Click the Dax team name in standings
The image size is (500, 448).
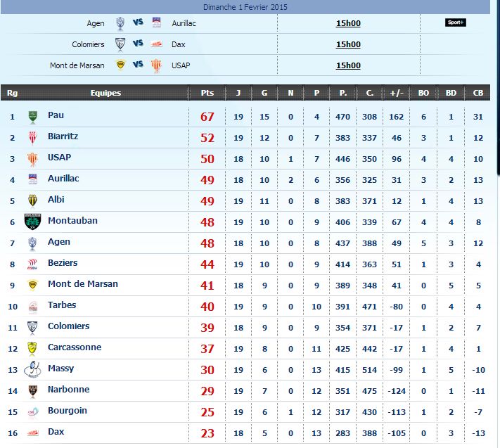click(56, 432)
